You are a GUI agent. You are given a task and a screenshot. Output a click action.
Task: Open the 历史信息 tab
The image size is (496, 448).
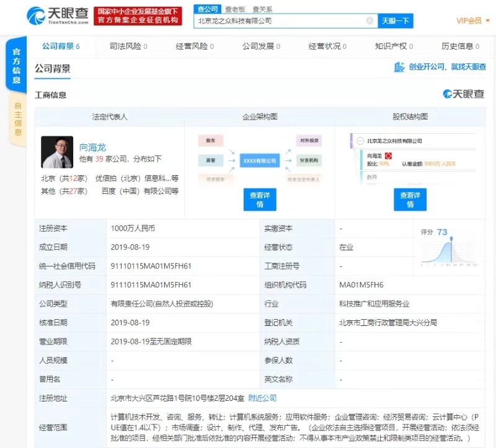pyautogui.click(x=460, y=46)
